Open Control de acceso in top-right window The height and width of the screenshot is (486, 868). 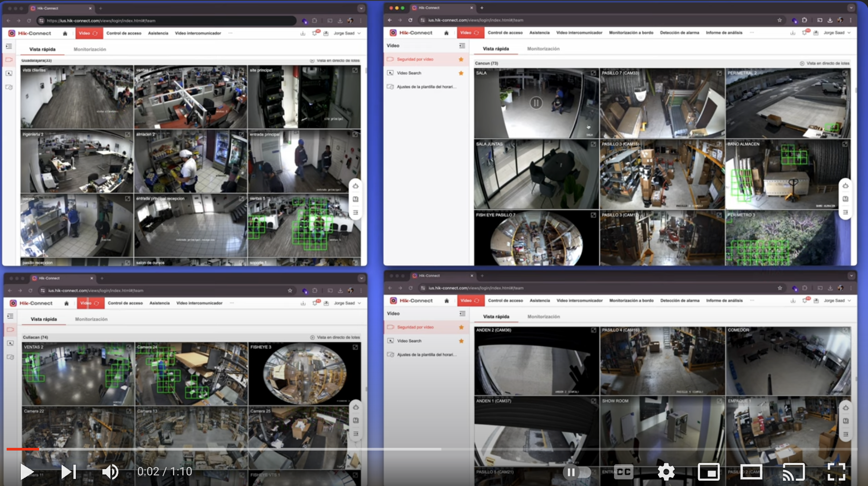(x=505, y=33)
